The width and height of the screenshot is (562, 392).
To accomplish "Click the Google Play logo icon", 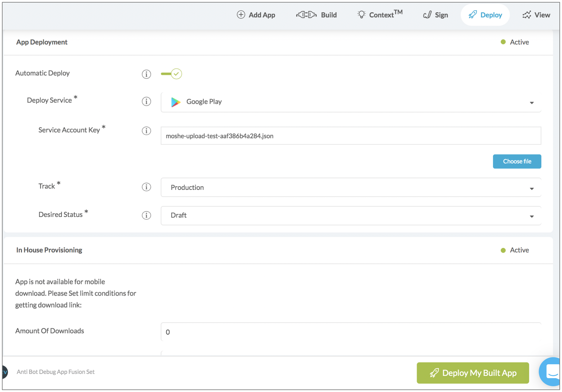I will click(x=176, y=102).
